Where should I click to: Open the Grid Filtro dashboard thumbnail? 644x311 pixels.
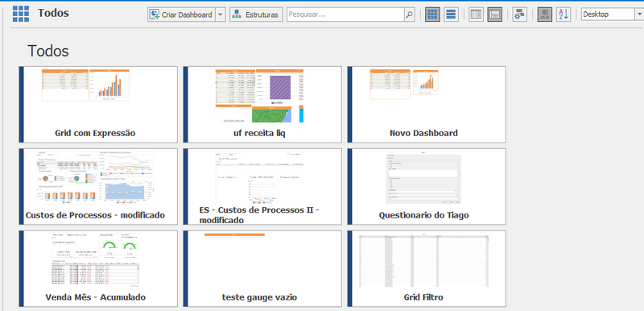427,268
